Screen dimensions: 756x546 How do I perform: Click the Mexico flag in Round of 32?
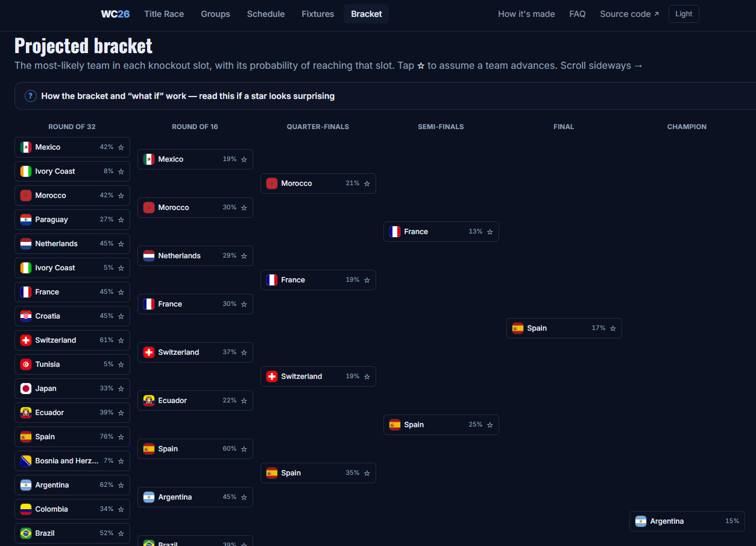(x=26, y=147)
